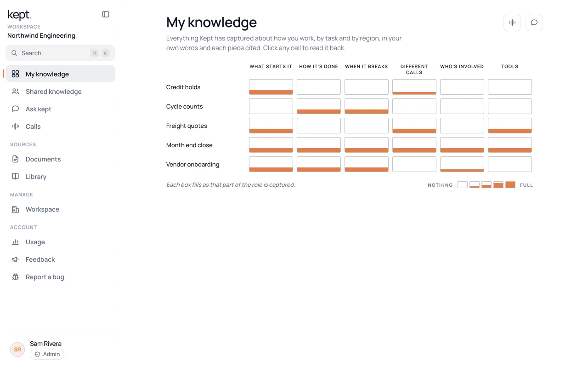Collapse the sidebar with the panel icon

(x=106, y=14)
